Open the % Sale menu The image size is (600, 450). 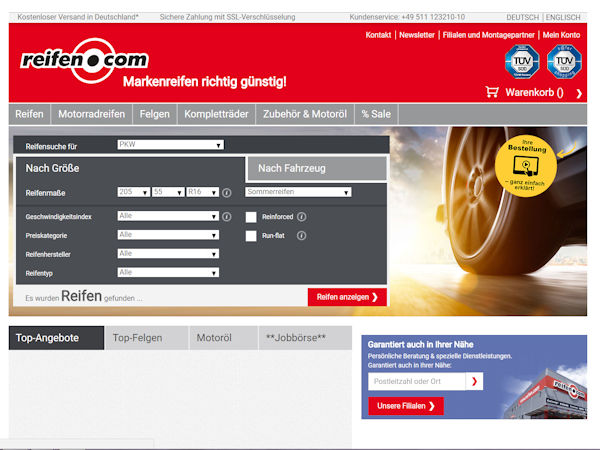[x=376, y=114]
